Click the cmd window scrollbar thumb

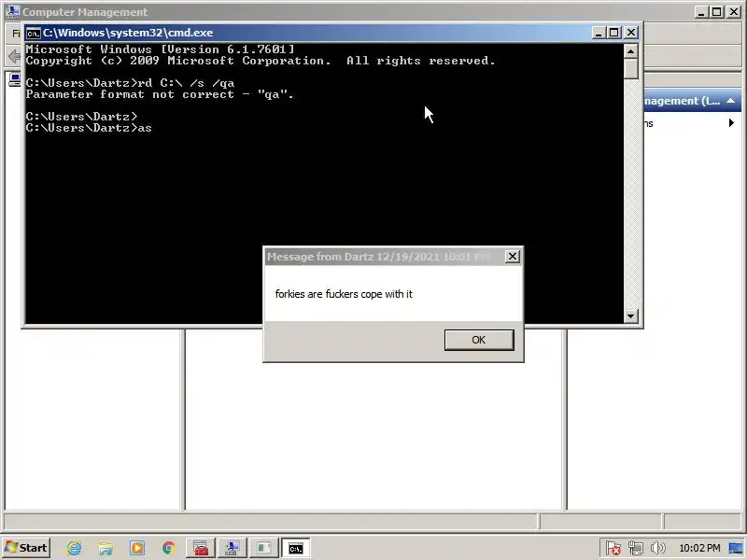(x=631, y=69)
